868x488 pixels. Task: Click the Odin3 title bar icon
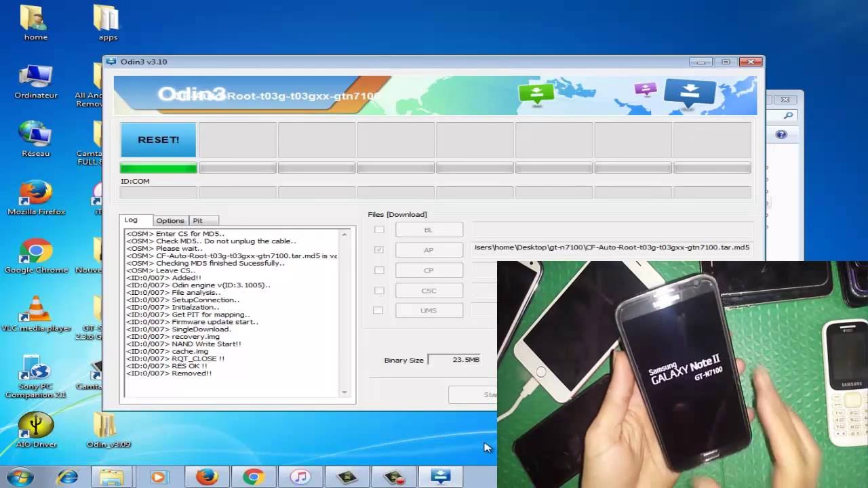pyautogui.click(x=111, y=62)
